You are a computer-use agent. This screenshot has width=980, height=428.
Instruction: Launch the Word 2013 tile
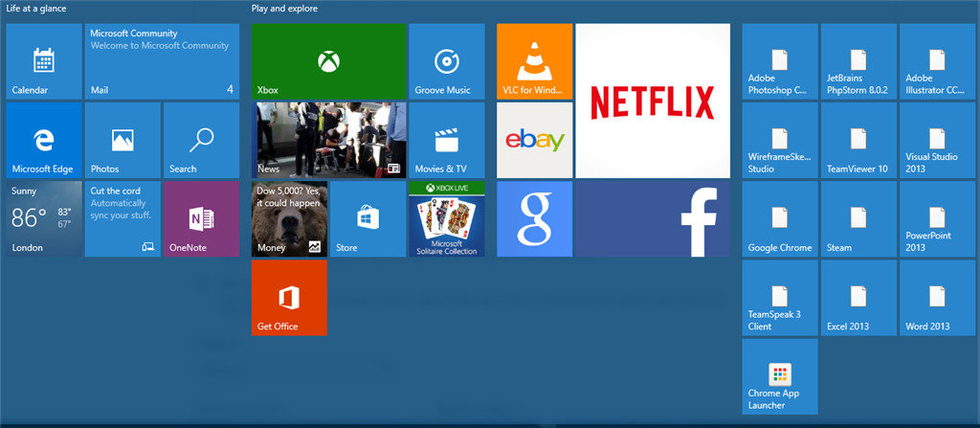[x=938, y=298]
